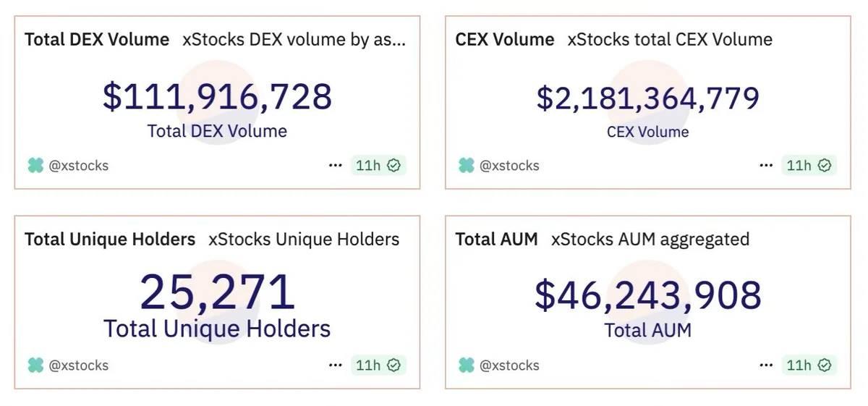The image size is (868, 406).
Task: Expand the three-dot menu on Total Unique Holders card
Action: (x=335, y=365)
